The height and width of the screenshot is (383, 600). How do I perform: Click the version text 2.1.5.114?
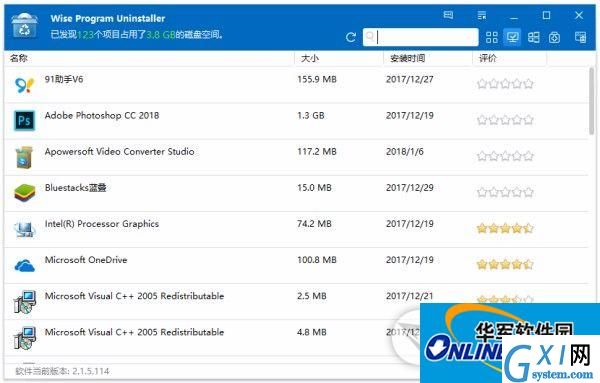91,371
